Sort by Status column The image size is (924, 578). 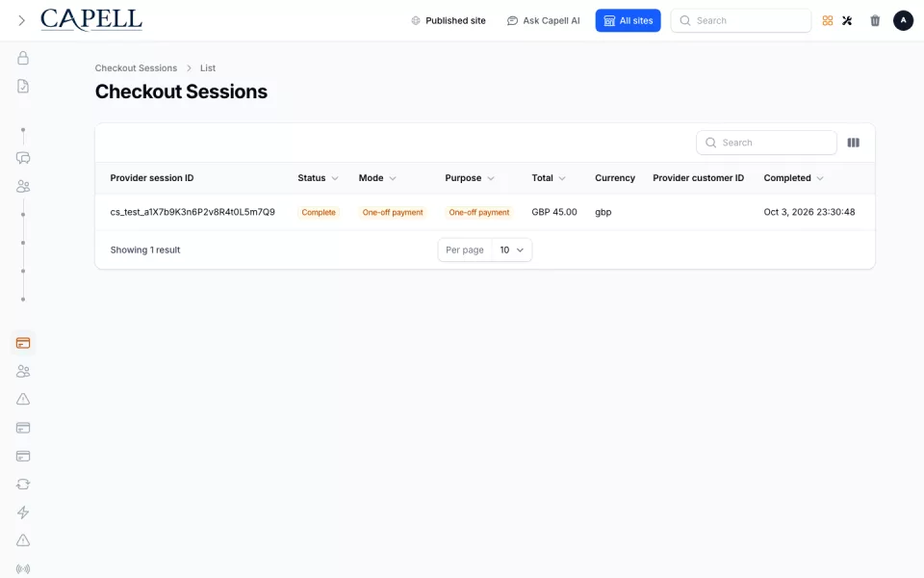coord(318,178)
